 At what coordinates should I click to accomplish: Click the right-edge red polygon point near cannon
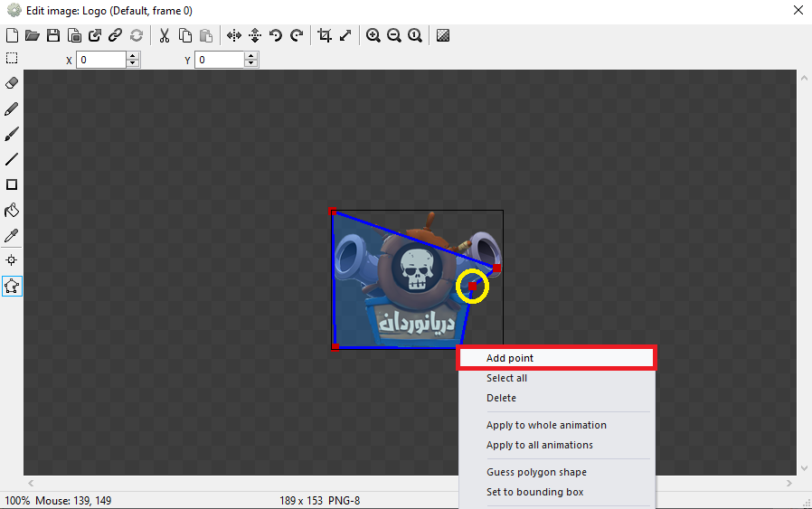(x=496, y=269)
